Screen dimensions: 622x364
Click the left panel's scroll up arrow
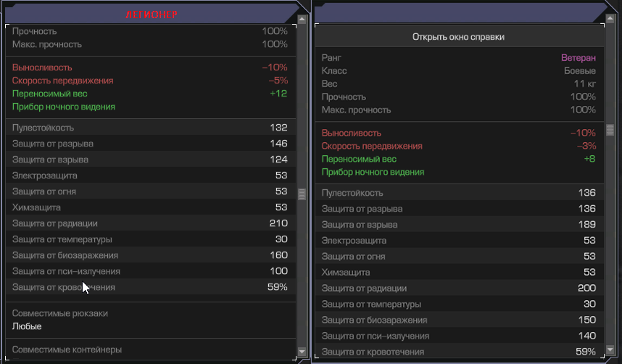(x=303, y=30)
